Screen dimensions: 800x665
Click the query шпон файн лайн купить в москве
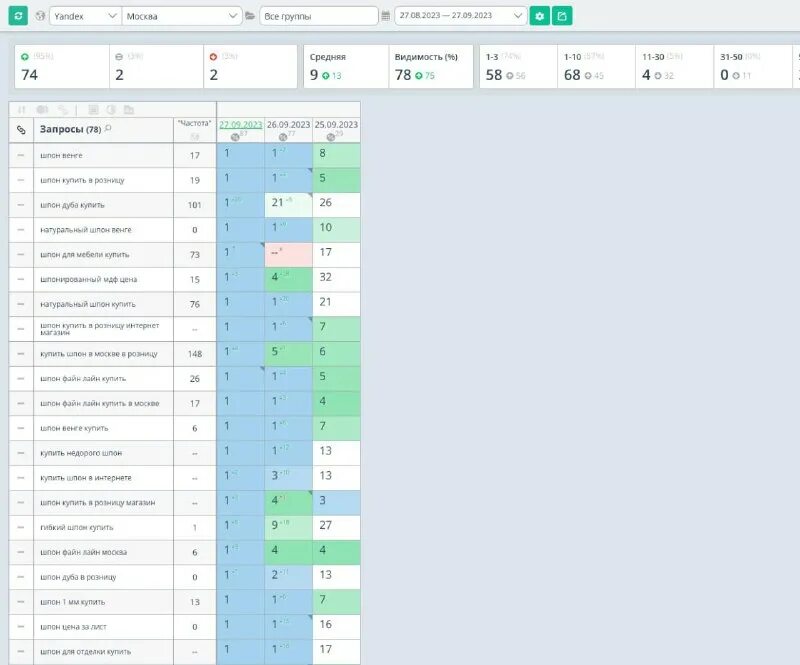(99, 403)
